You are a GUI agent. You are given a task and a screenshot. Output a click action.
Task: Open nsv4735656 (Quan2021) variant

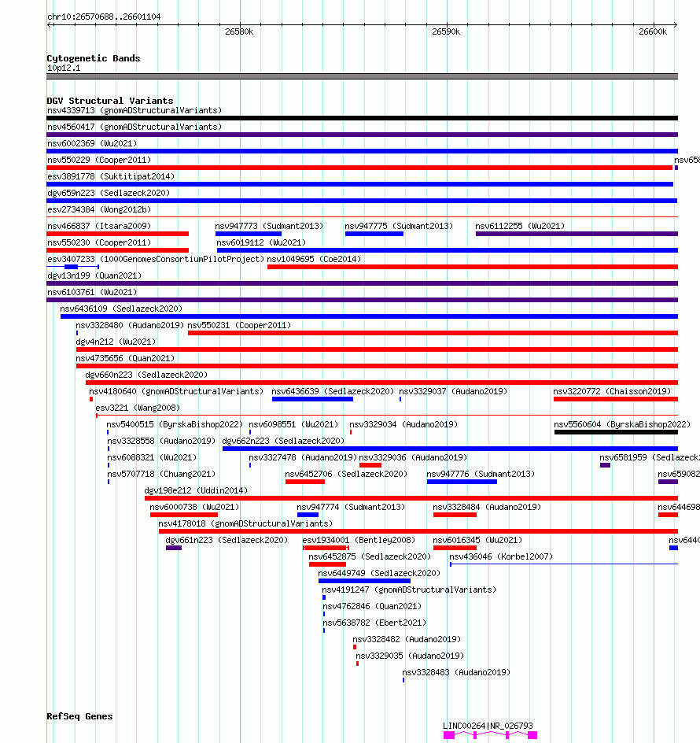(x=125, y=359)
